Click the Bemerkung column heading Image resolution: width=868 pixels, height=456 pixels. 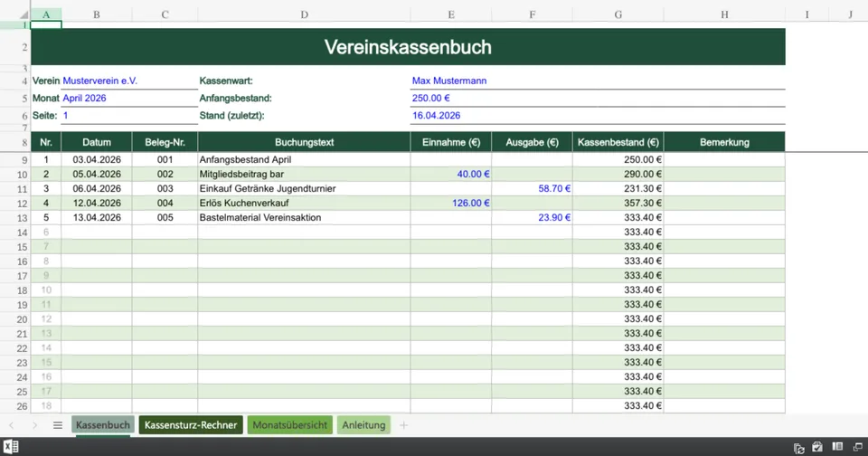tap(724, 142)
